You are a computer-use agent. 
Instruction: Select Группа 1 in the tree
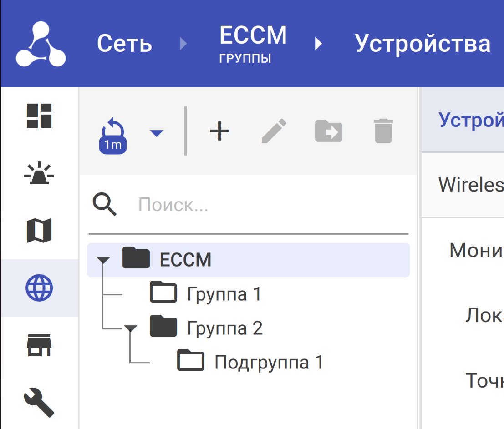coord(224,294)
